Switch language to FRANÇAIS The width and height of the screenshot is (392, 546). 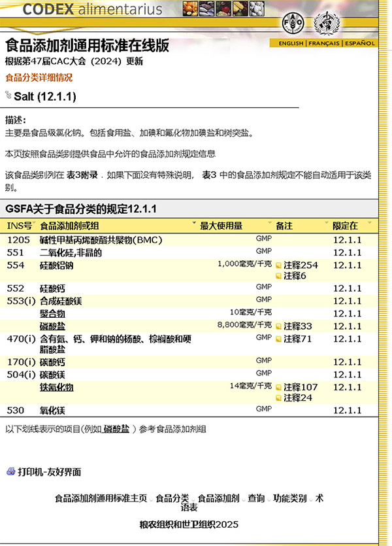click(x=323, y=43)
